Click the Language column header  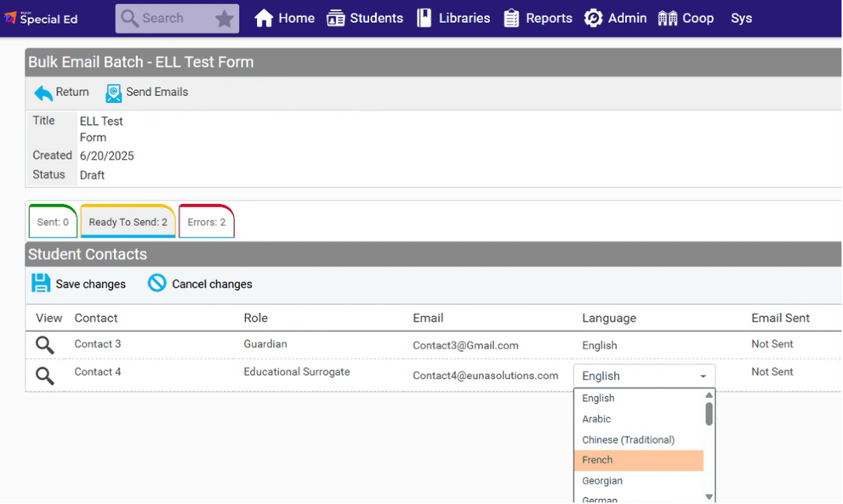pyautogui.click(x=608, y=318)
